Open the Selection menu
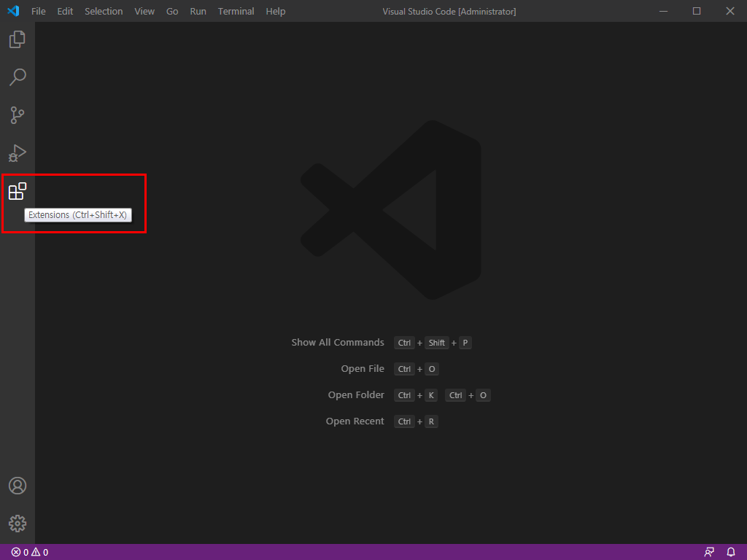The height and width of the screenshot is (560, 747). coord(104,11)
